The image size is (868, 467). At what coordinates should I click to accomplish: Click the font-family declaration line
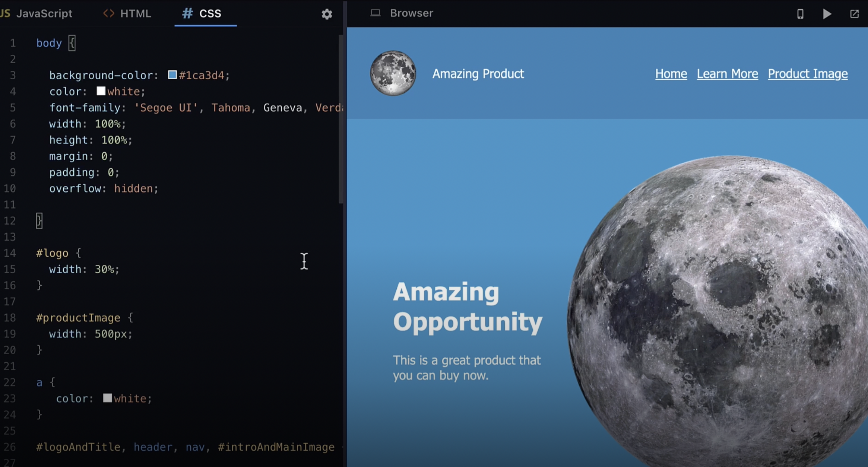pyautogui.click(x=196, y=108)
